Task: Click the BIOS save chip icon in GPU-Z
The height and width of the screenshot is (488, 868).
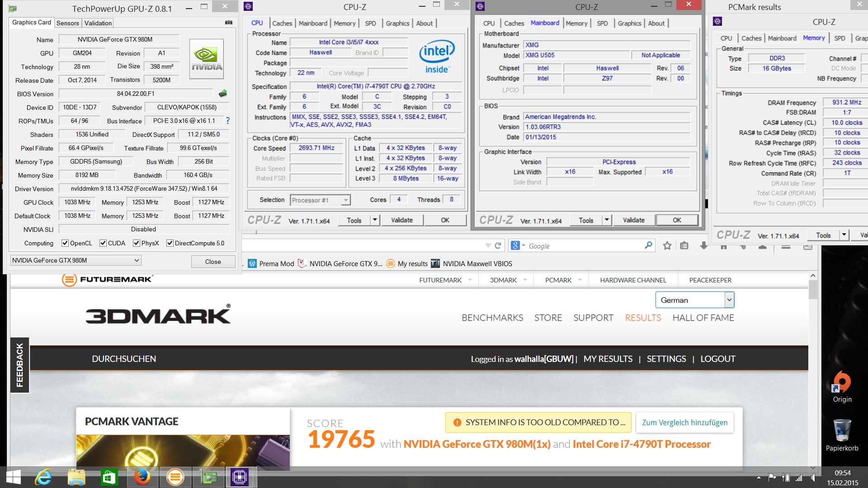Action: [x=223, y=94]
